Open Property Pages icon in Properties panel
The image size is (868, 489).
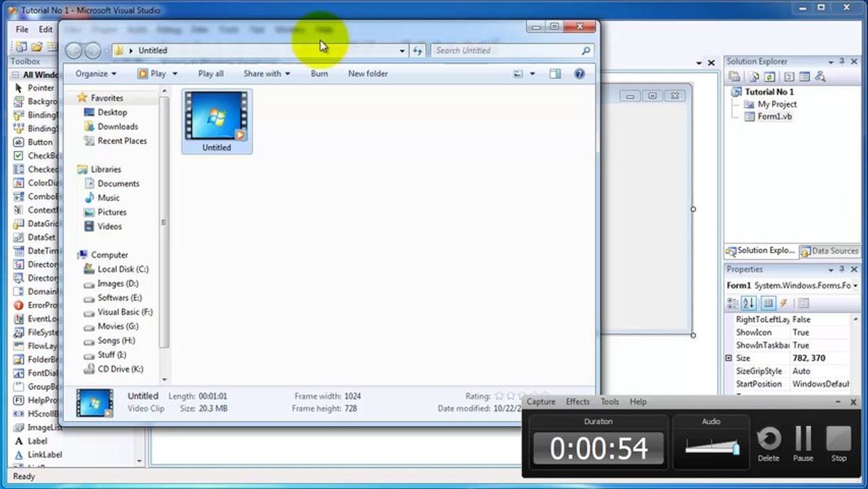point(803,304)
